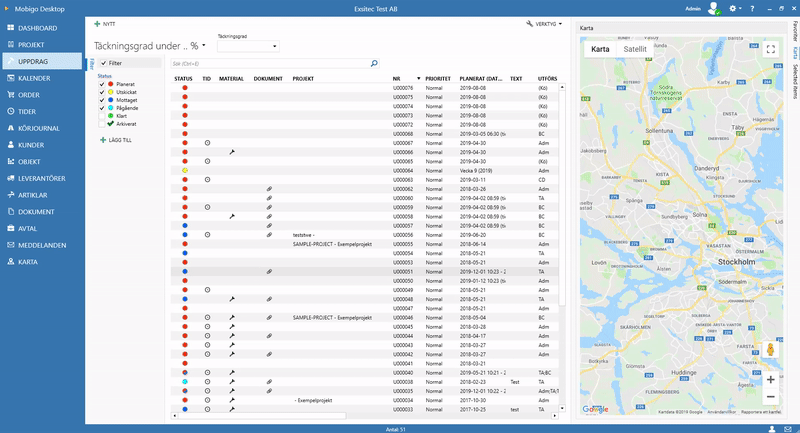Image resolution: width=800 pixels, height=433 pixels.
Task: Switch the map to the Satellit view
Action: click(x=635, y=49)
